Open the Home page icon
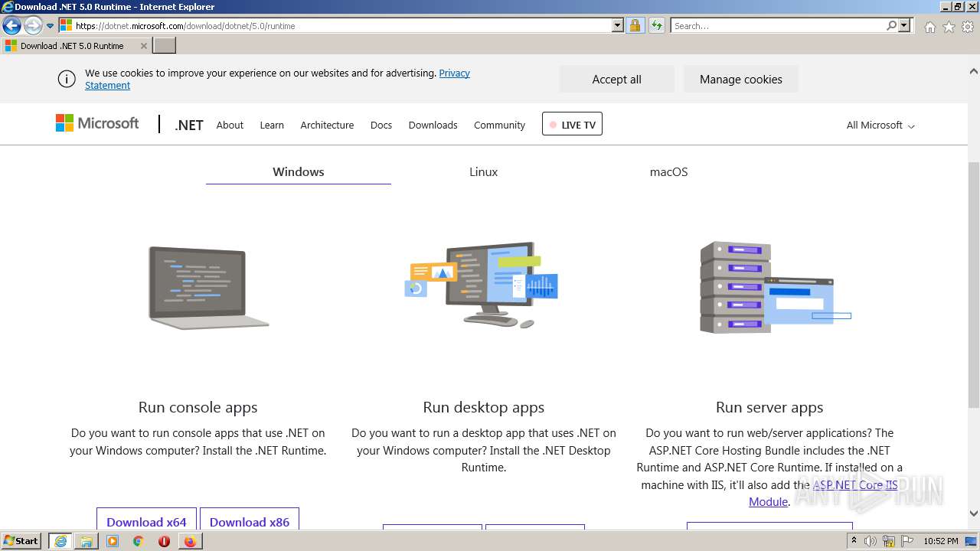 929,27
